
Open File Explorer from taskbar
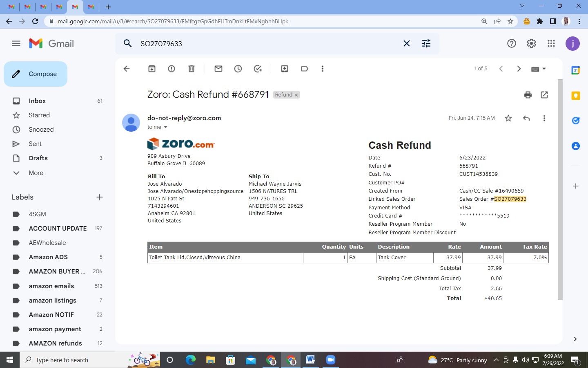click(210, 360)
